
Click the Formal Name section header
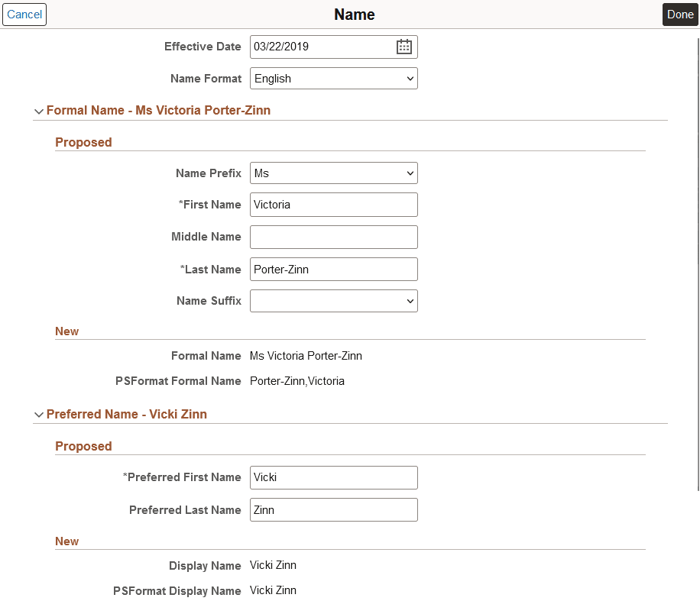point(158,111)
